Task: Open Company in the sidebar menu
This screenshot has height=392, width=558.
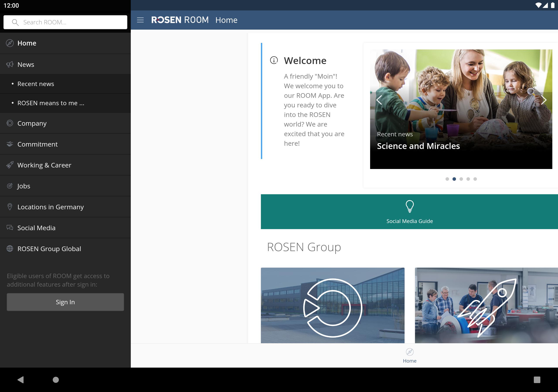Action: (x=65, y=123)
